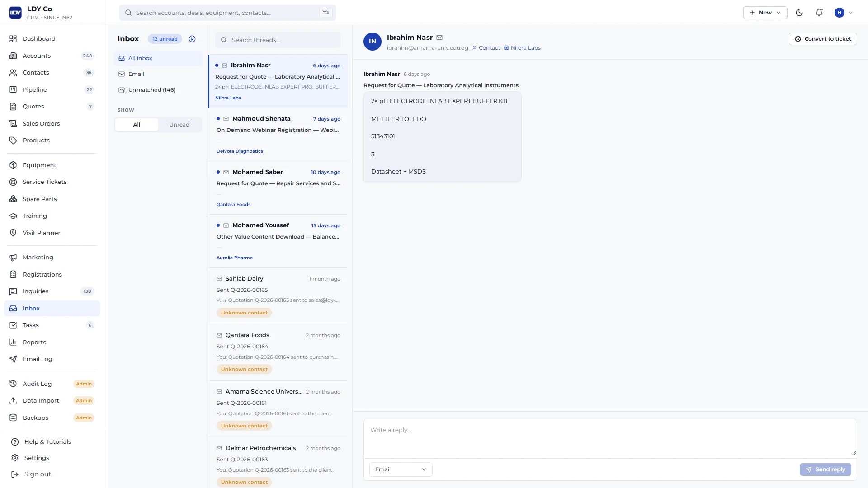Open Mahmoud Shehata thread
This screenshot has height=488, width=868.
point(278,135)
